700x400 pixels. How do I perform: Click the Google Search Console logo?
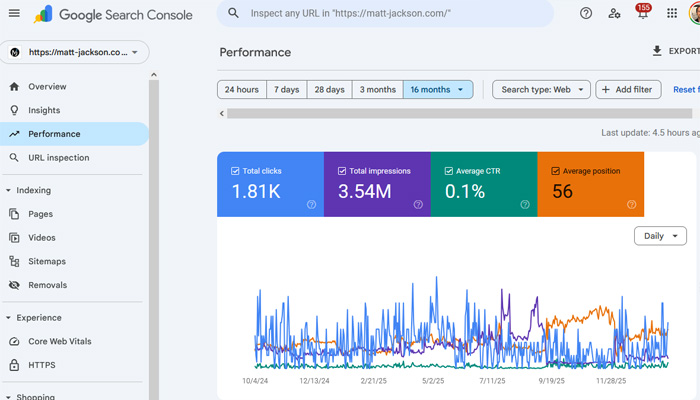pyautogui.click(x=113, y=14)
